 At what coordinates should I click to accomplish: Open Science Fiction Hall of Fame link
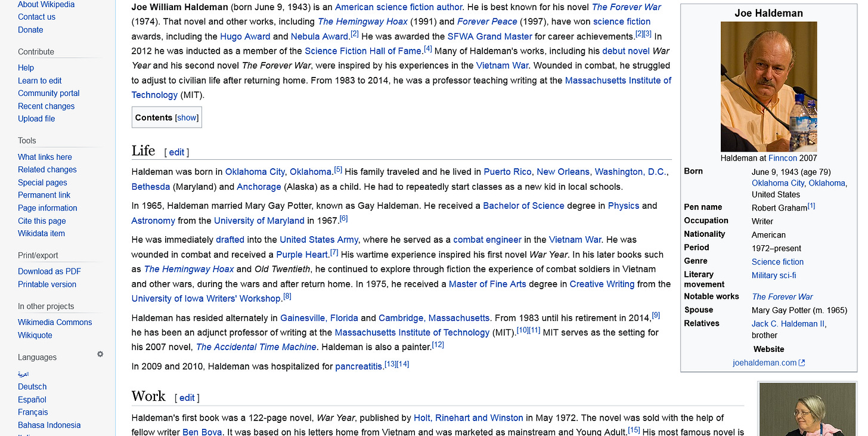tap(363, 51)
